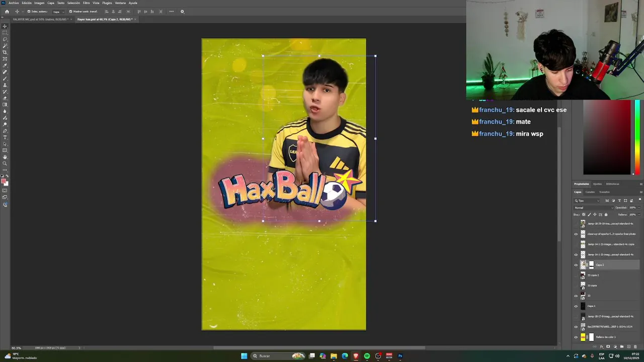644x362 pixels.
Task: Select the Spot Healing Brush tool
Action: pos(5,72)
